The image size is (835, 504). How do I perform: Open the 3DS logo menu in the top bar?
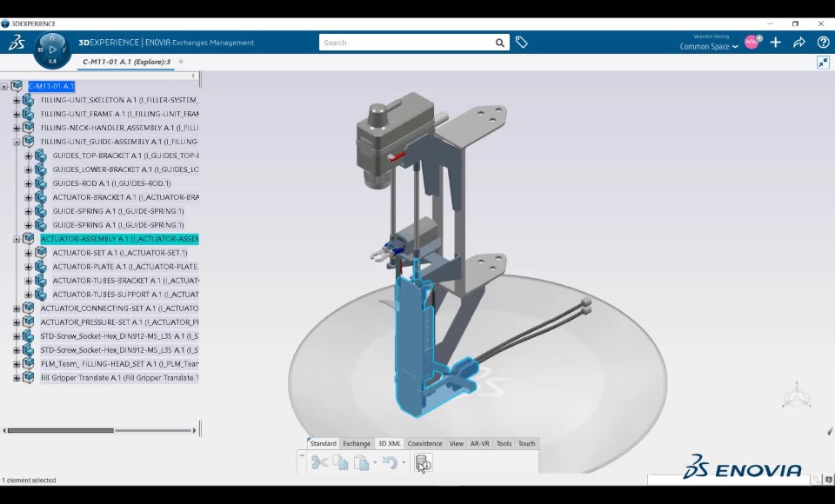pyautogui.click(x=17, y=43)
